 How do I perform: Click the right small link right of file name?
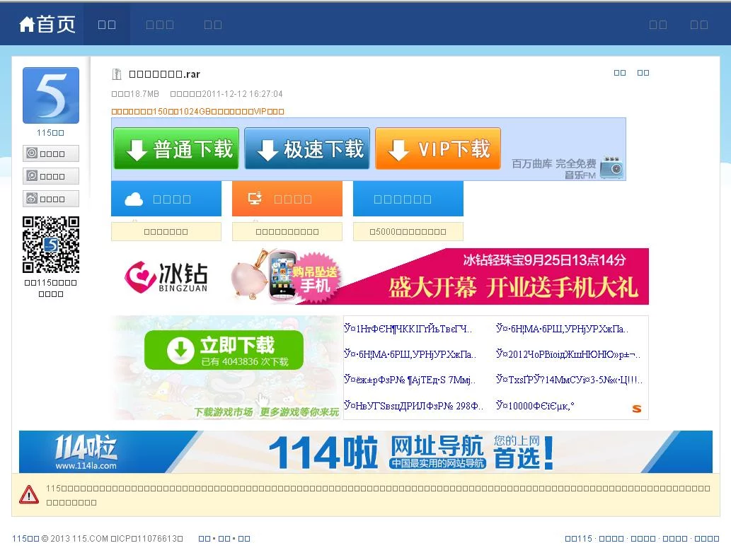643,73
